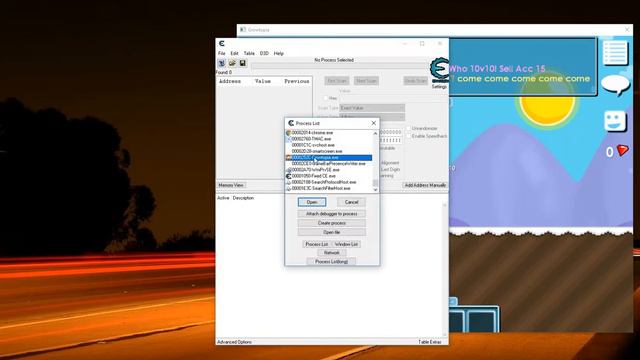Viewport: 640px width, 360px height.
Task: Click the Next Scan button
Action: point(366,81)
